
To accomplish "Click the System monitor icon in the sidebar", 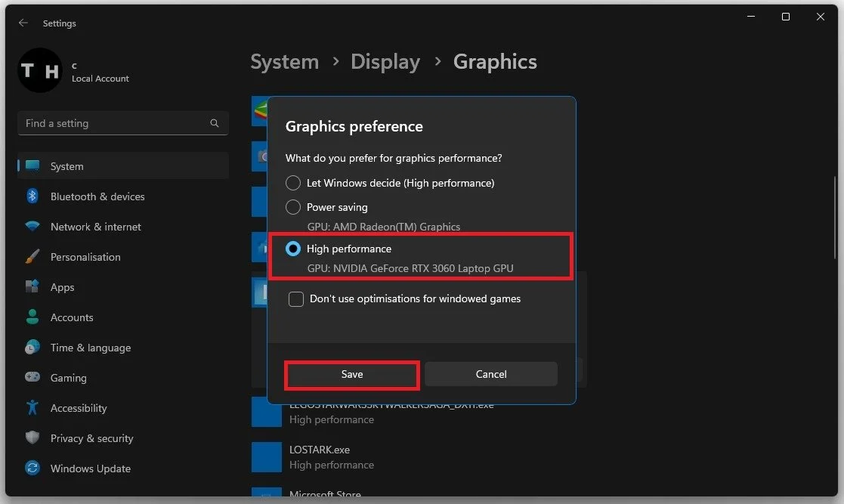I will [x=32, y=165].
